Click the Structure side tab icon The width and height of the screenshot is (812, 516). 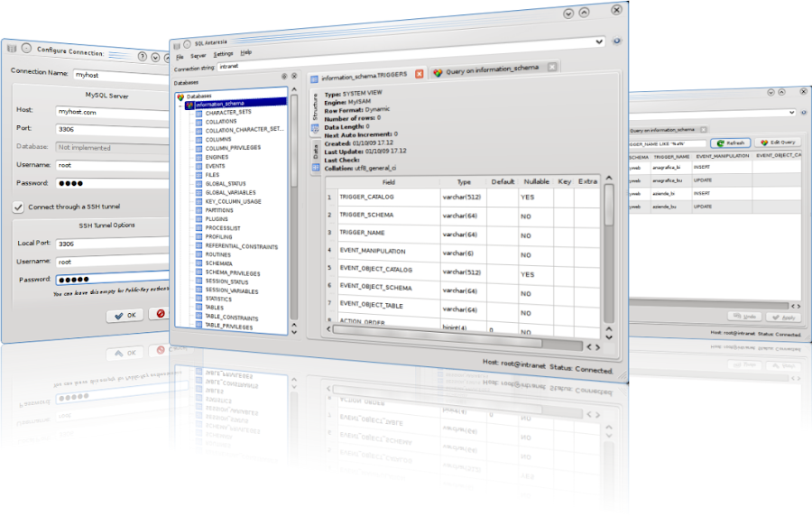click(316, 128)
